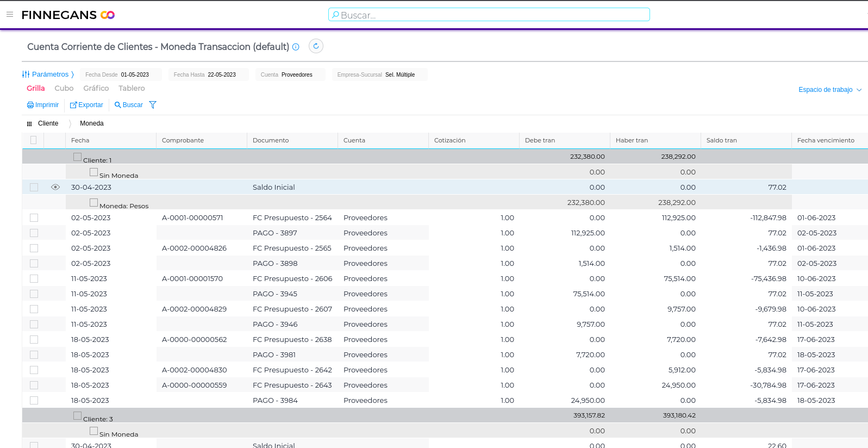Image resolution: width=868 pixels, height=448 pixels.
Task: Click into the top Buscar search field
Action: point(489,15)
